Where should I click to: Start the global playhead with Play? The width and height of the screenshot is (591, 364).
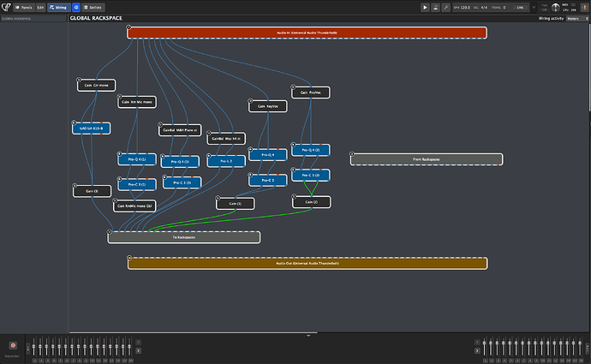[x=425, y=7]
